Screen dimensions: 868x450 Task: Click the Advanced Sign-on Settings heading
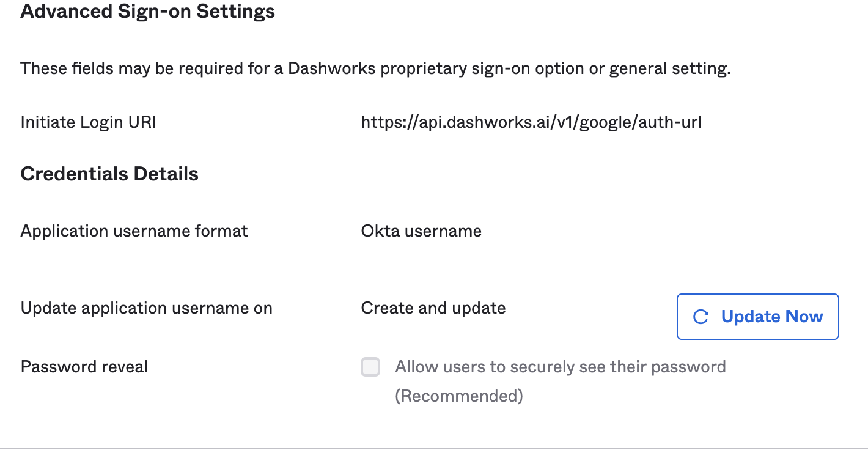pyautogui.click(x=147, y=12)
